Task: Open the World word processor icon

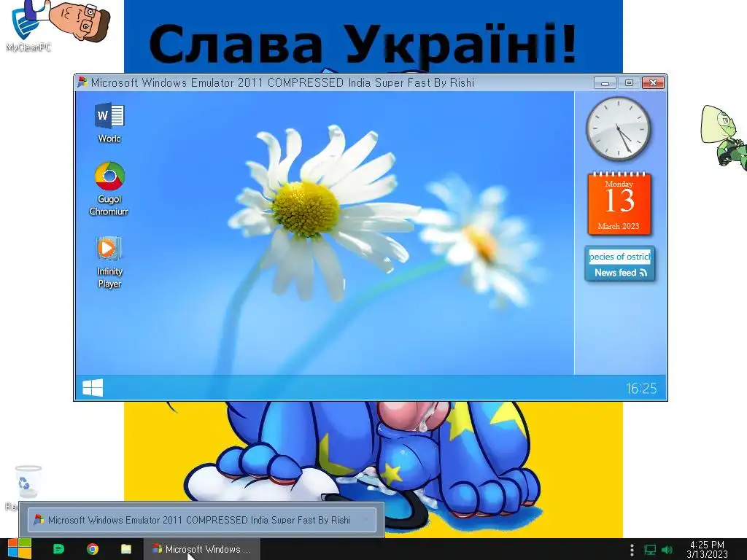Action: click(x=109, y=122)
